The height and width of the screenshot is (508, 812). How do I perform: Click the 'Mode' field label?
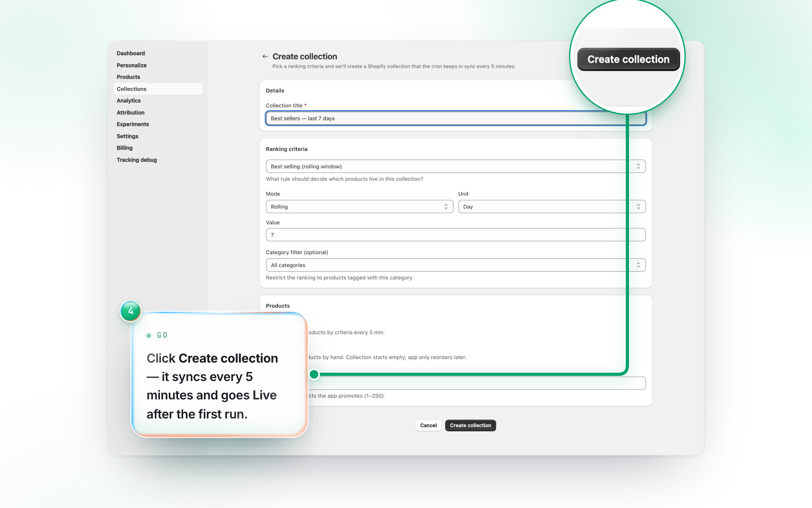pyautogui.click(x=273, y=194)
